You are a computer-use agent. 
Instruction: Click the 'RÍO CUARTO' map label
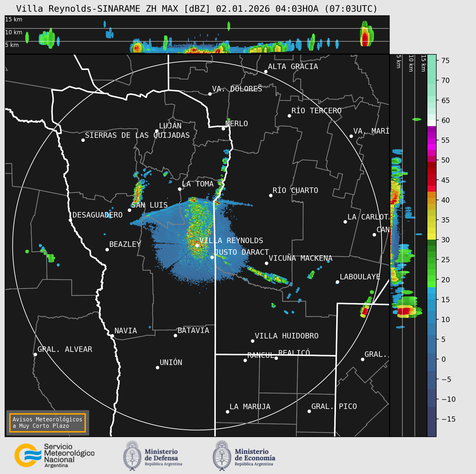point(295,190)
